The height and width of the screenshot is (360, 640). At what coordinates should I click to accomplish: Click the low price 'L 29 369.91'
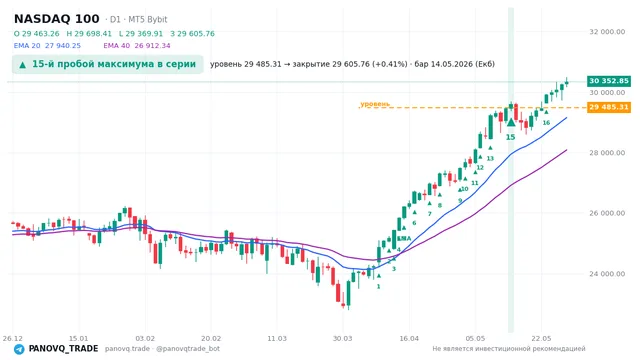tap(141, 33)
